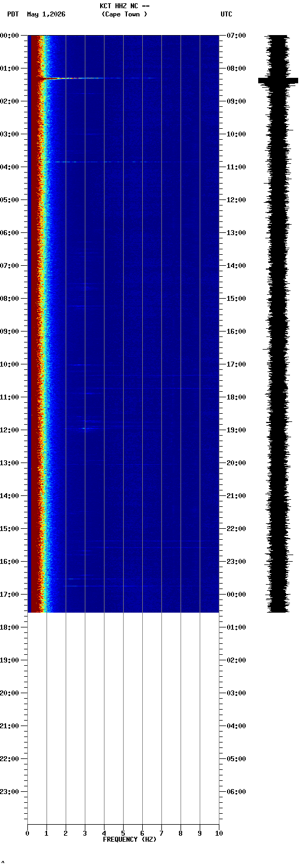Click the 10 Hz frequency tick label
This screenshot has width=302, height=868.
[x=219, y=833]
